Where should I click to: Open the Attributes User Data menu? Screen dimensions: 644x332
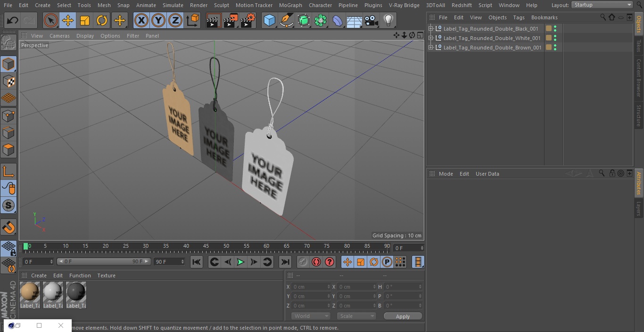click(x=487, y=174)
